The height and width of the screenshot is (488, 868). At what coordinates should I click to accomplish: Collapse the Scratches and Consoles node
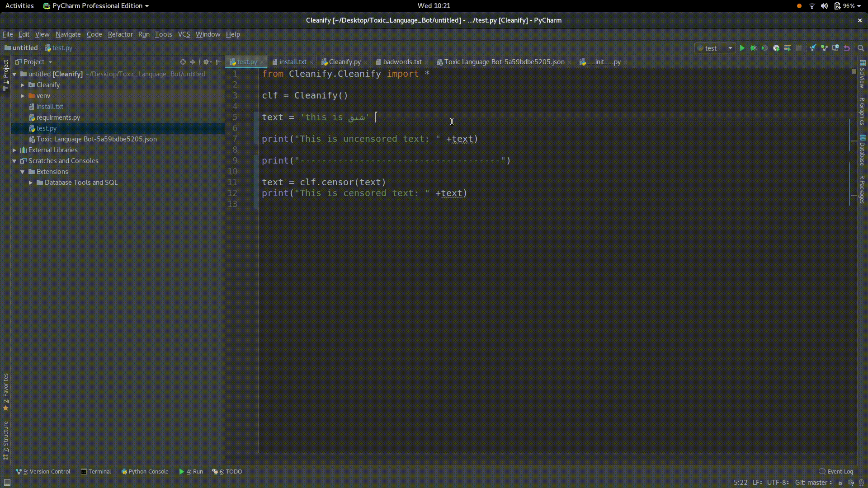(14, 161)
